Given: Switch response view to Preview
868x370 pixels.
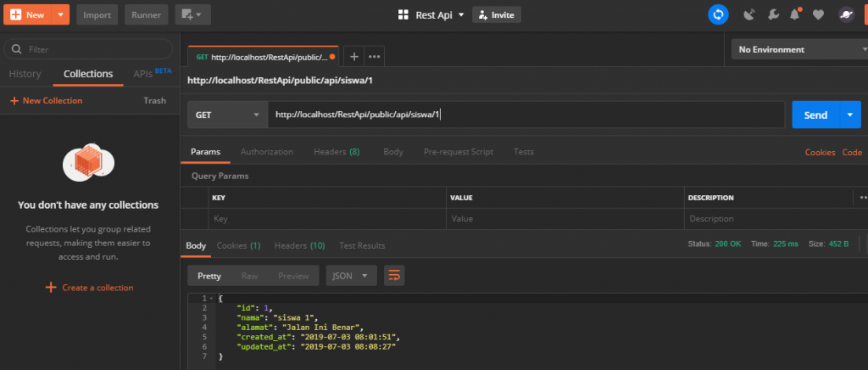Looking at the screenshot, I should click(x=293, y=276).
